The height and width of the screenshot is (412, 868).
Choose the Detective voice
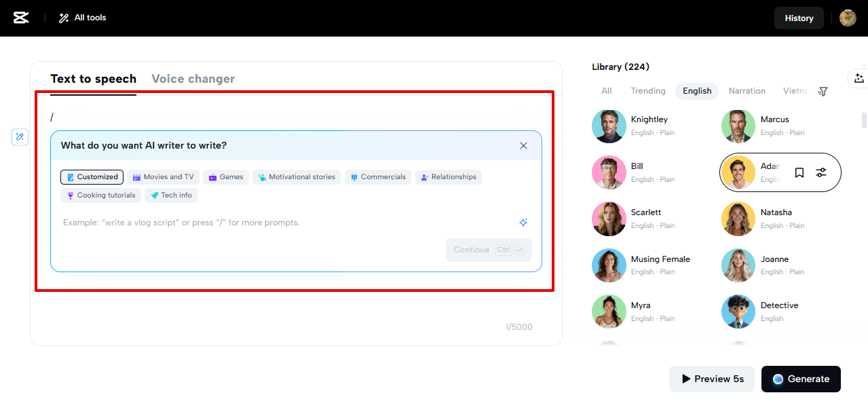(x=780, y=312)
